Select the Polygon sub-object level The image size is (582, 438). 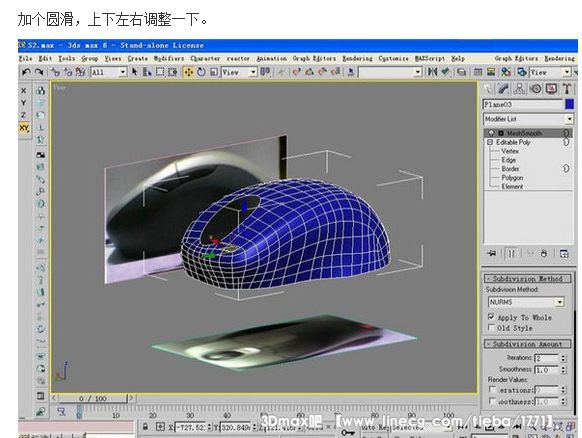point(512,178)
